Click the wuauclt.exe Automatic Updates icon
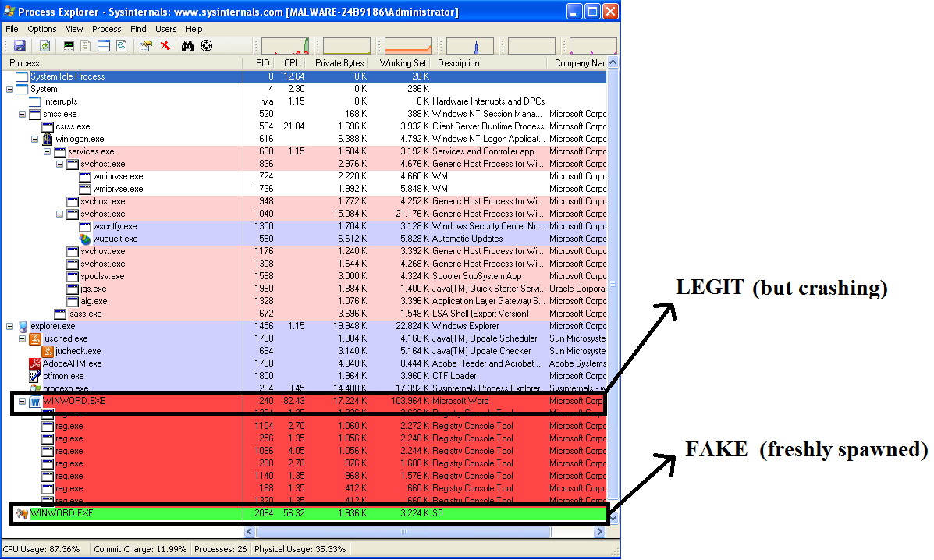This screenshot has width=934, height=560. 85,239
